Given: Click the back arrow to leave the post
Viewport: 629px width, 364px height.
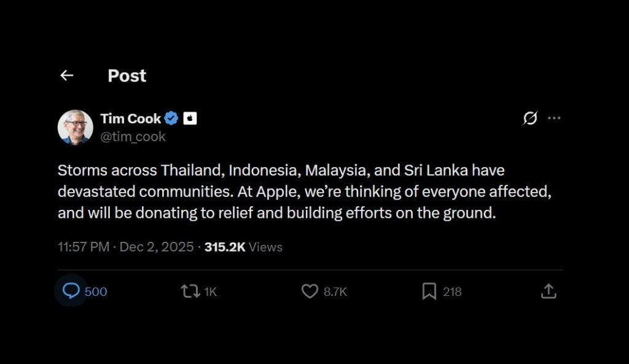Looking at the screenshot, I should tap(66, 75).
